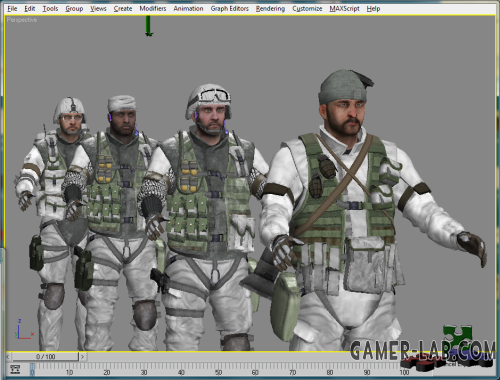Open the Help menu

[373, 9]
